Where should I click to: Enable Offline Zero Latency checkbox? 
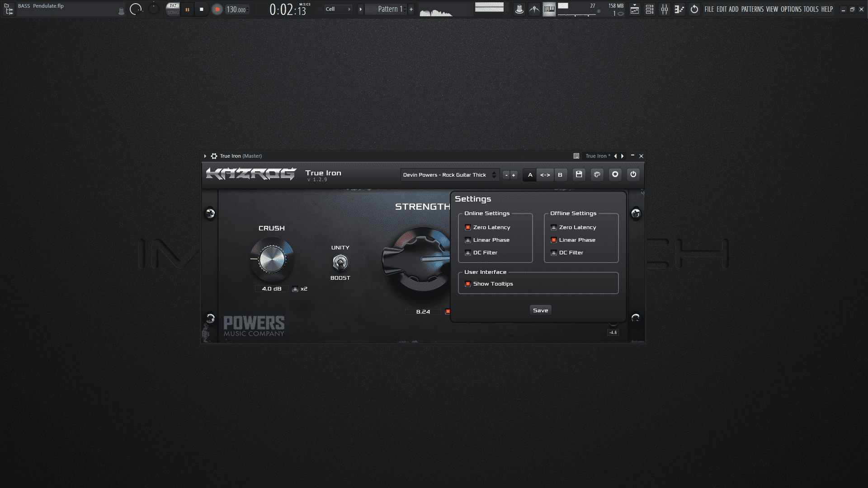point(554,227)
